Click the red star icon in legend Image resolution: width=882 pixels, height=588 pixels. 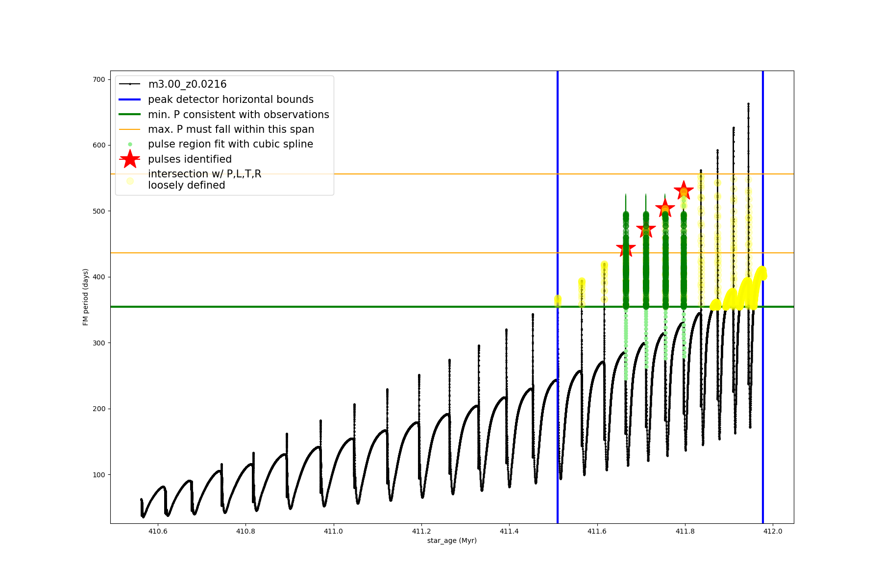click(130, 159)
